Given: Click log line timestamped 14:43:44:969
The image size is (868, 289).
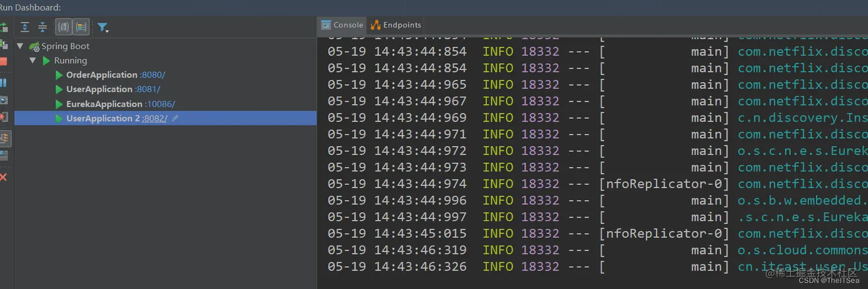Looking at the screenshot, I should click(598, 118).
